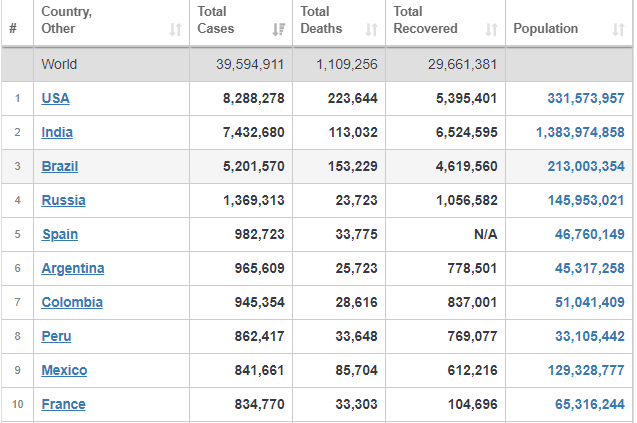Sort by Country, Other column icon
Viewport: 637px width, 423px height.
tap(176, 30)
